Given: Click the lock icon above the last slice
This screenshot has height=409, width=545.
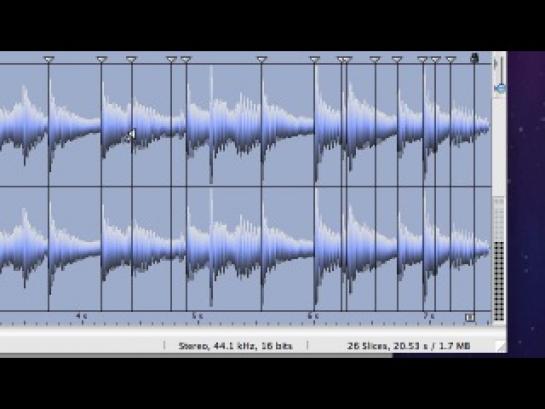Looking at the screenshot, I should (x=474, y=58).
